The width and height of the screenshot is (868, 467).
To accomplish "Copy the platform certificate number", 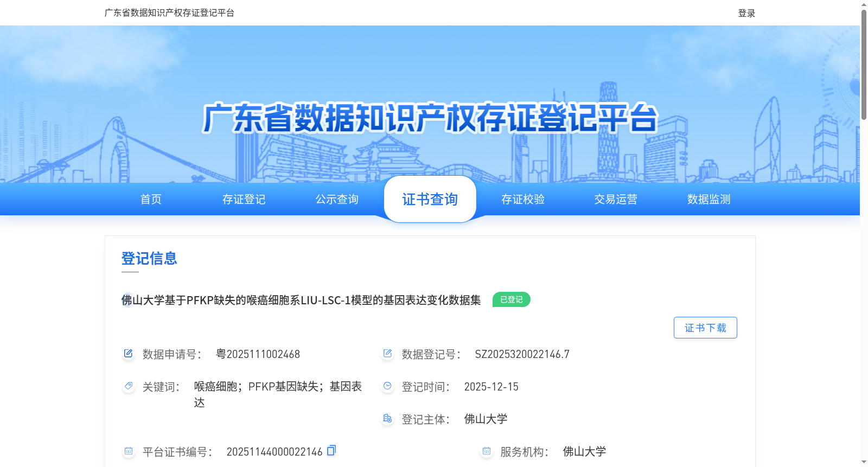I will click(331, 450).
